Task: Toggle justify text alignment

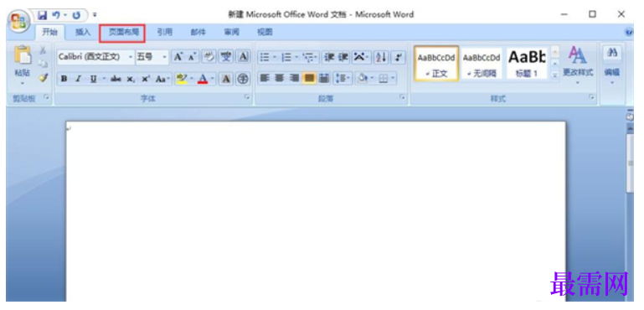Action: coord(309,78)
